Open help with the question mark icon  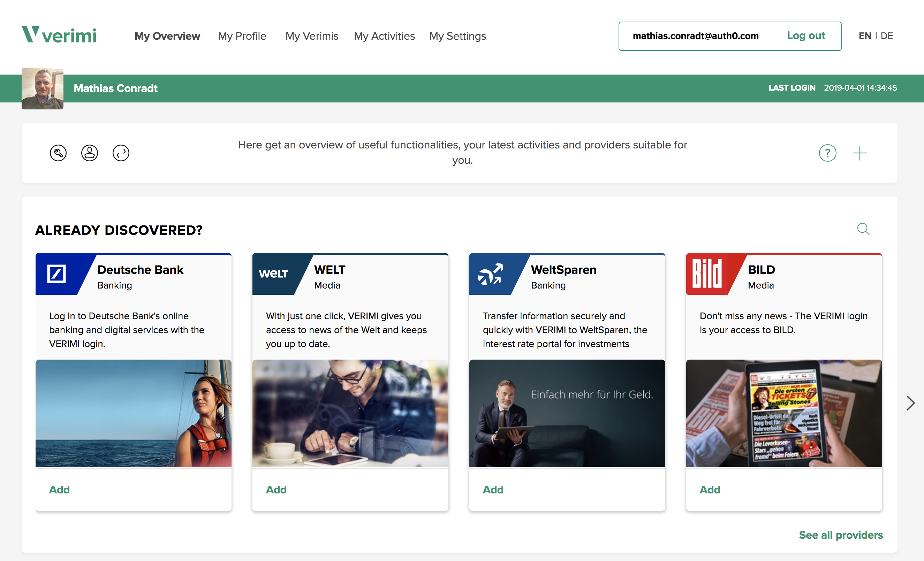pyautogui.click(x=827, y=153)
